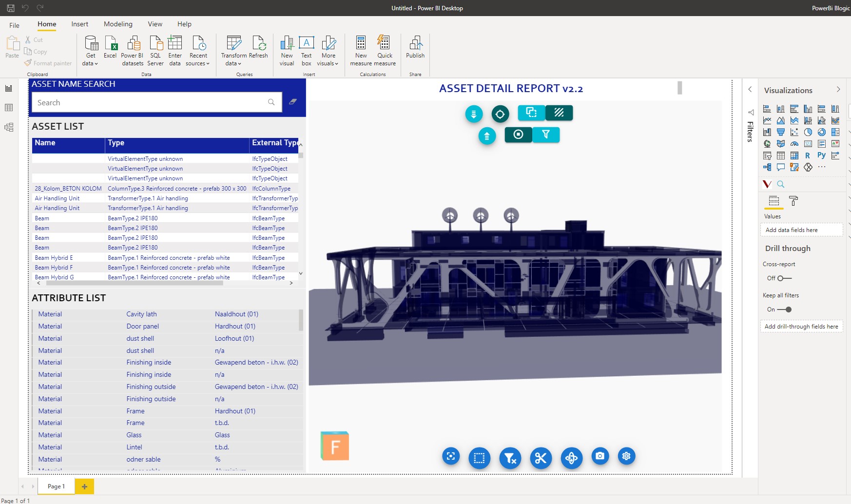Screen dimensions: 851x504
Task: Click the clear filter icon in the viewer toolbar
Action: point(510,458)
